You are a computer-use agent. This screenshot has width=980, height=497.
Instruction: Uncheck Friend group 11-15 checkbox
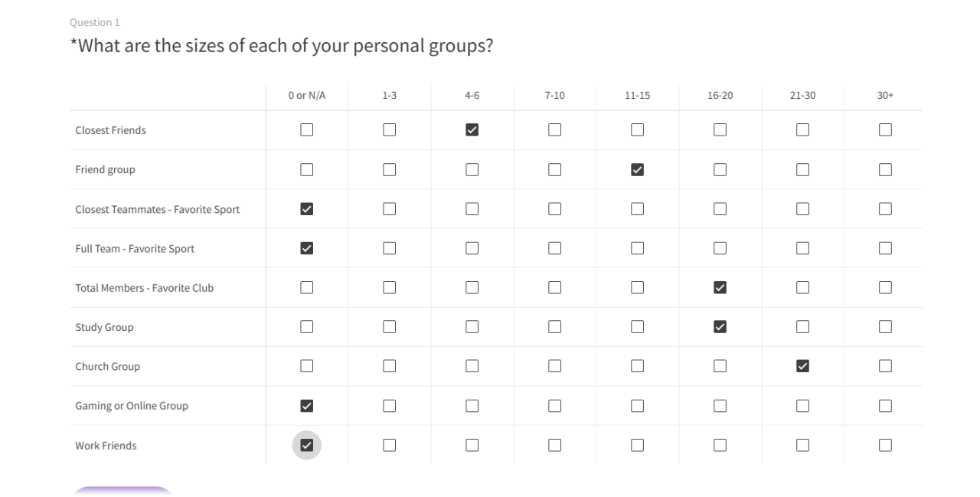[637, 170]
